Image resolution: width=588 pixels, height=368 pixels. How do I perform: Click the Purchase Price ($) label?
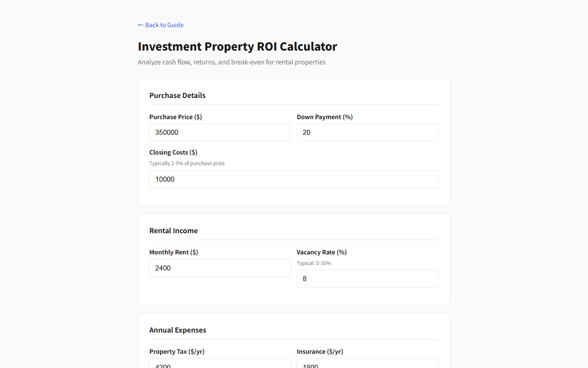(175, 117)
